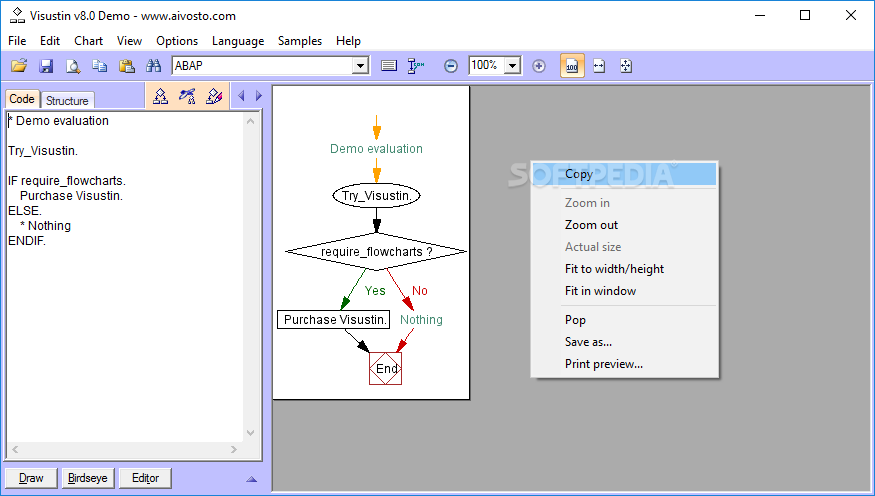Click the Editor button
The image size is (875, 496).
(145, 478)
